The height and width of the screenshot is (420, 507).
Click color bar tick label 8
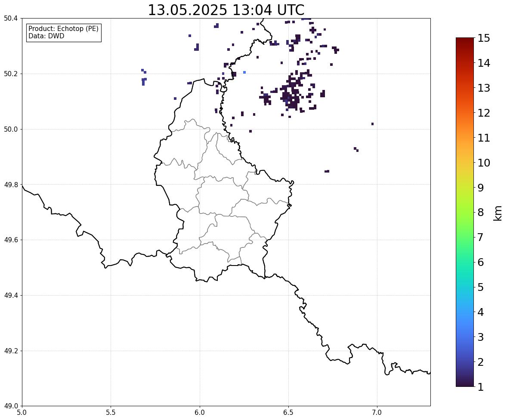pos(480,213)
